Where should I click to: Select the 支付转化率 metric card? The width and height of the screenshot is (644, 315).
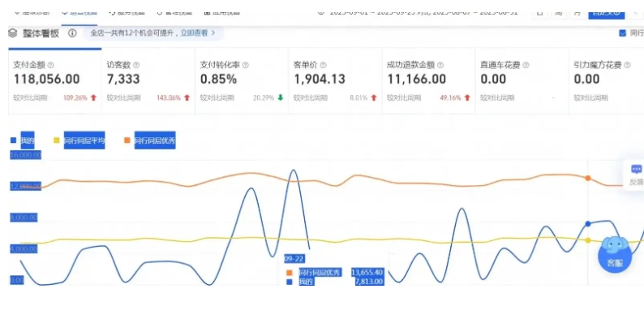[242, 81]
